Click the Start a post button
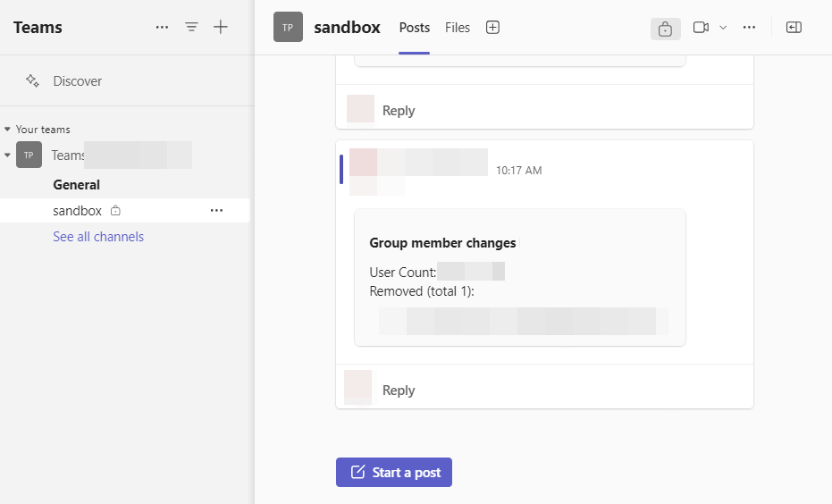832x504 pixels. 394,472
